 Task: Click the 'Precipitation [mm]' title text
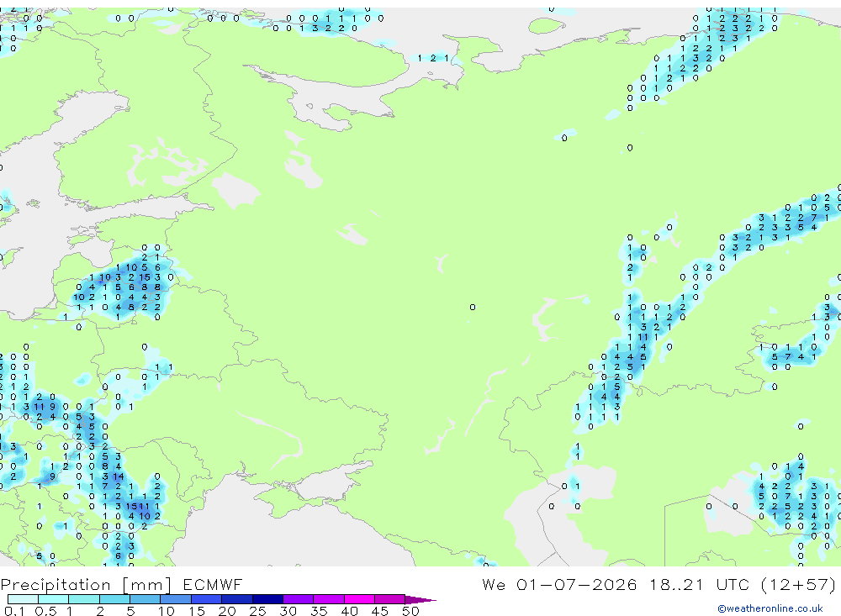pyautogui.click(x=86, y=585)
